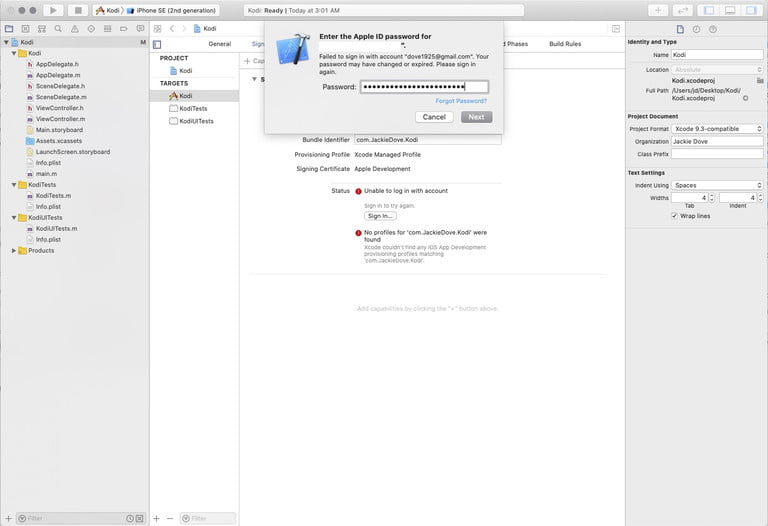This screenshot has width=768, height=526.
Task: Click the Stop button in toolbar
Action: 79,10
